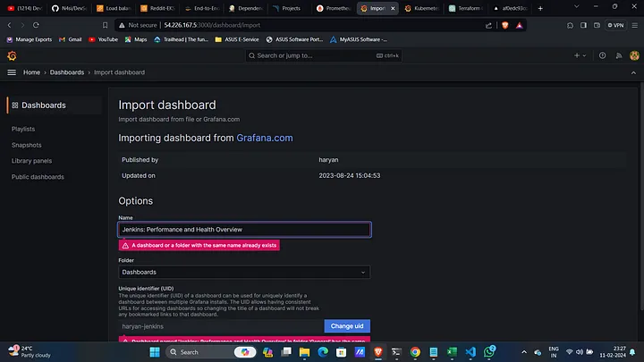
Task: Open the weather widget
Action: [x=30, y=352]
